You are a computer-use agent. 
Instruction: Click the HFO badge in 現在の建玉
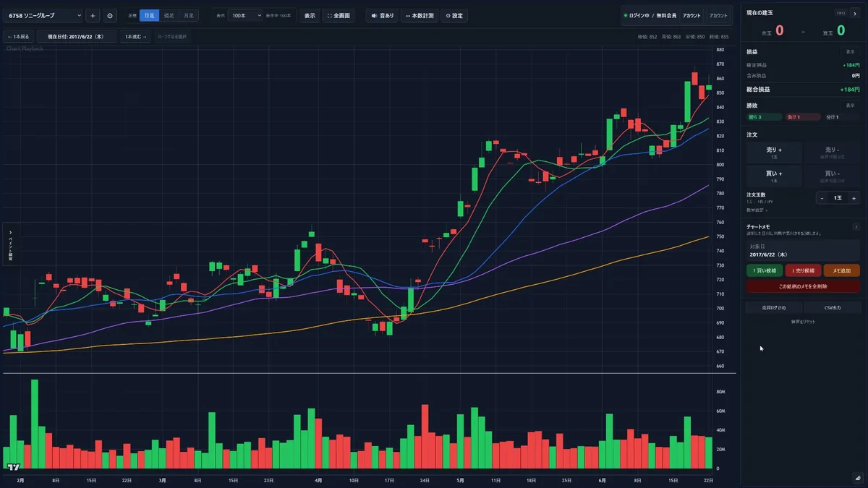pyautogui.click(x=841, y=13)
